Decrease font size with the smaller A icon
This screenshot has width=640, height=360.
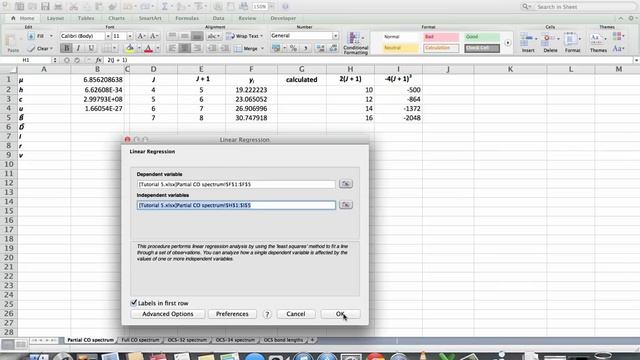[154, 36]
